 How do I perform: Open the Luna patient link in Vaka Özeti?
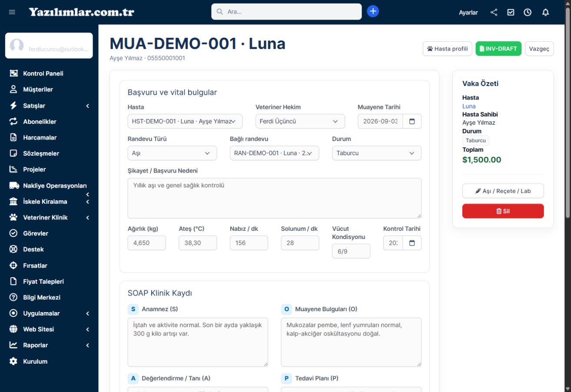click(469, 106)
